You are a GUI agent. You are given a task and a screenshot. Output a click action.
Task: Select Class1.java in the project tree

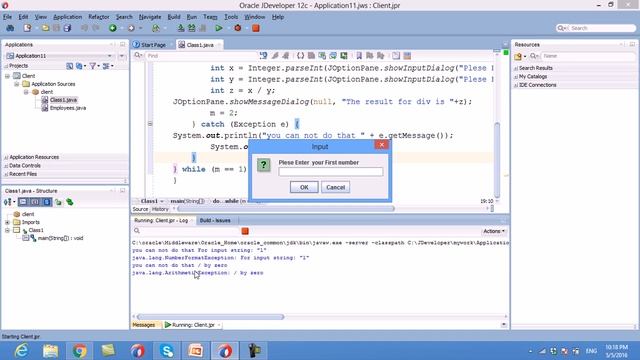click(63, 100)
